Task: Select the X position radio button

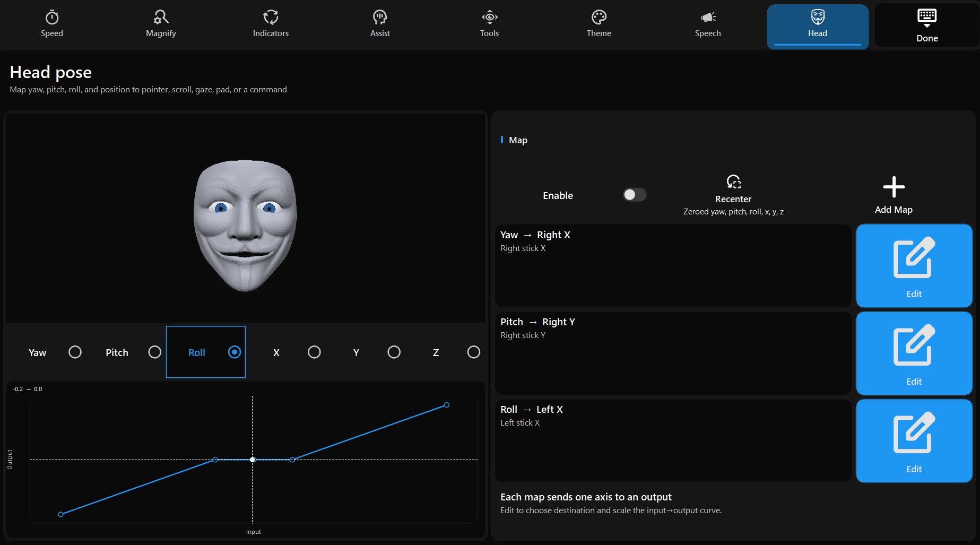Action: click(x=314, y=352)
